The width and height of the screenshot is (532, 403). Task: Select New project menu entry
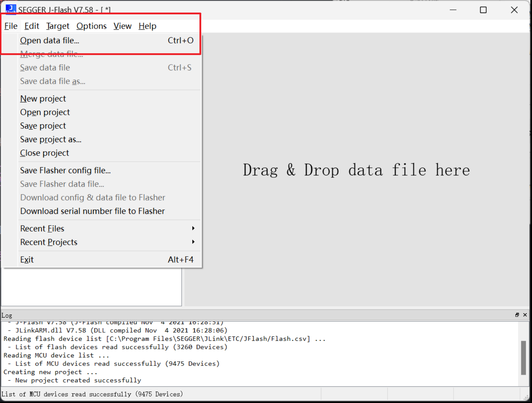43,99
